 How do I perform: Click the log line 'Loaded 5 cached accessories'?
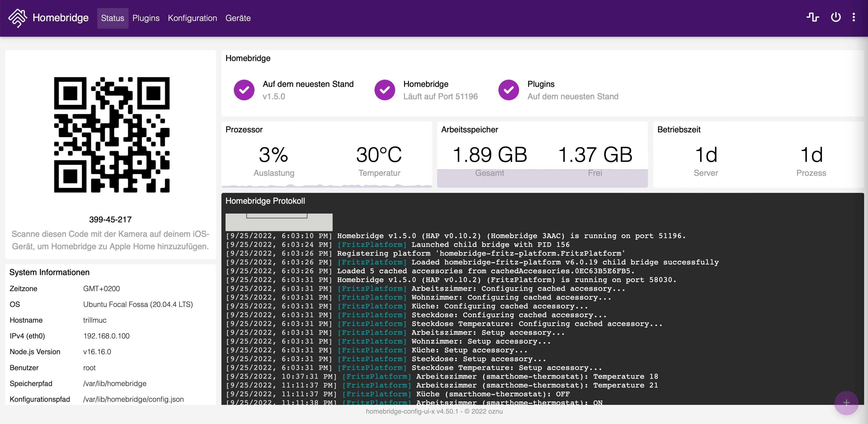click(485, 271)
